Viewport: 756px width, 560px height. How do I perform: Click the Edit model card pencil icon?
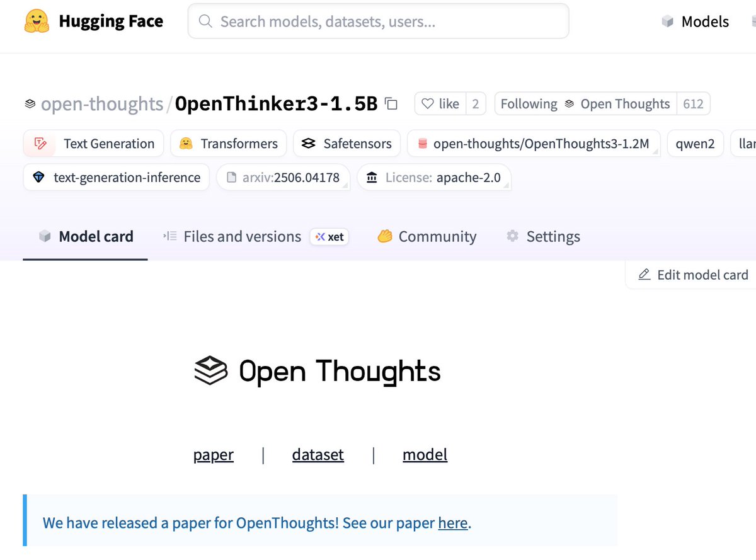(x=644, y=275)
